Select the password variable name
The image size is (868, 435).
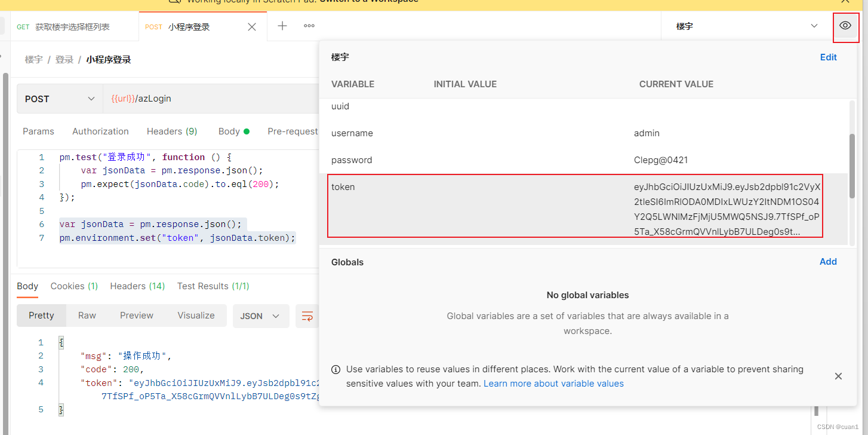(352, 160)
